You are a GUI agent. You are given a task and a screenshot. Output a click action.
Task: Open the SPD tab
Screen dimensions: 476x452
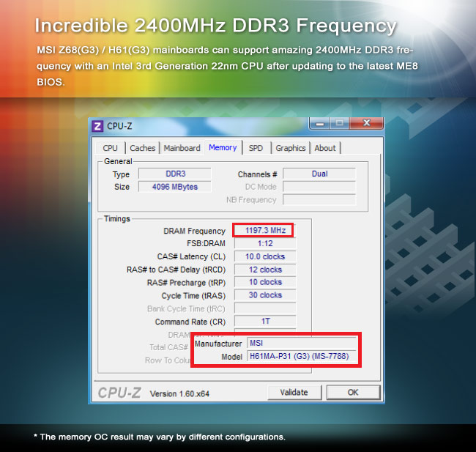click(256, 148)
